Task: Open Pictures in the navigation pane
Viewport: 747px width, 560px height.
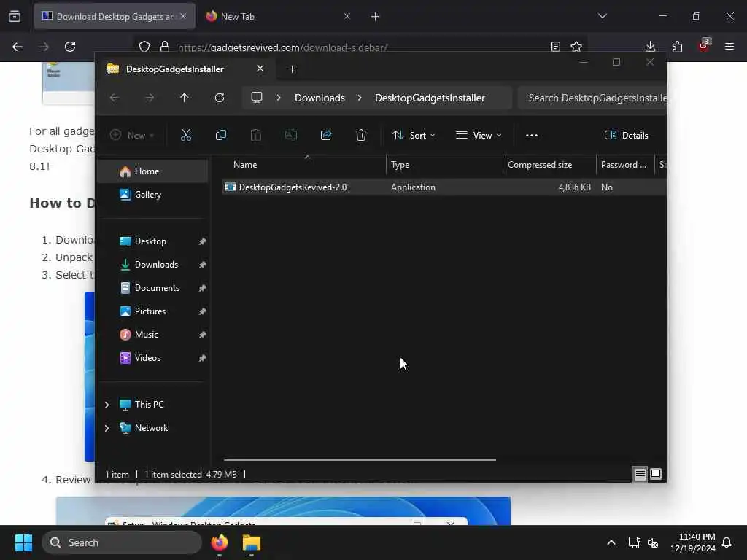Action: (x=152, y=311)
